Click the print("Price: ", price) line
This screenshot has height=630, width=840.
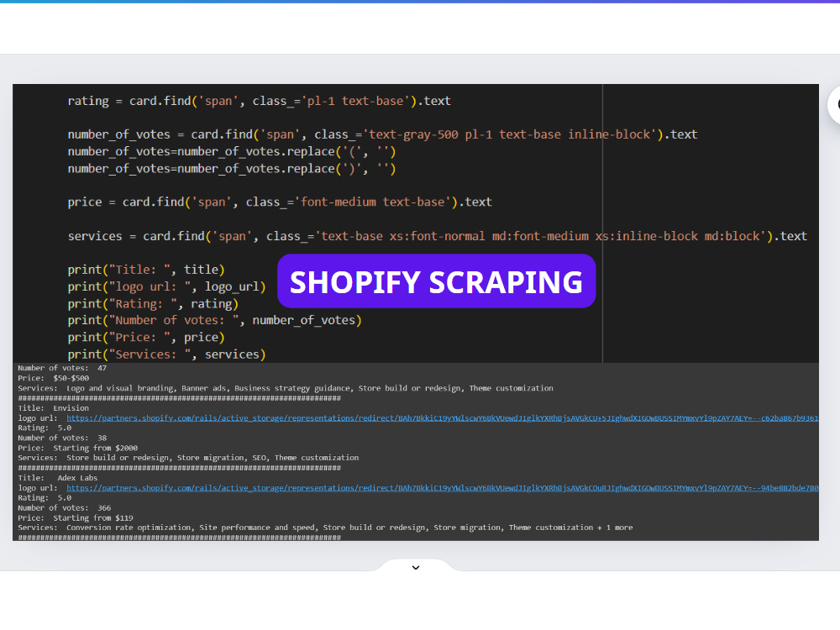pyautogui.click(x=146, y=338)
